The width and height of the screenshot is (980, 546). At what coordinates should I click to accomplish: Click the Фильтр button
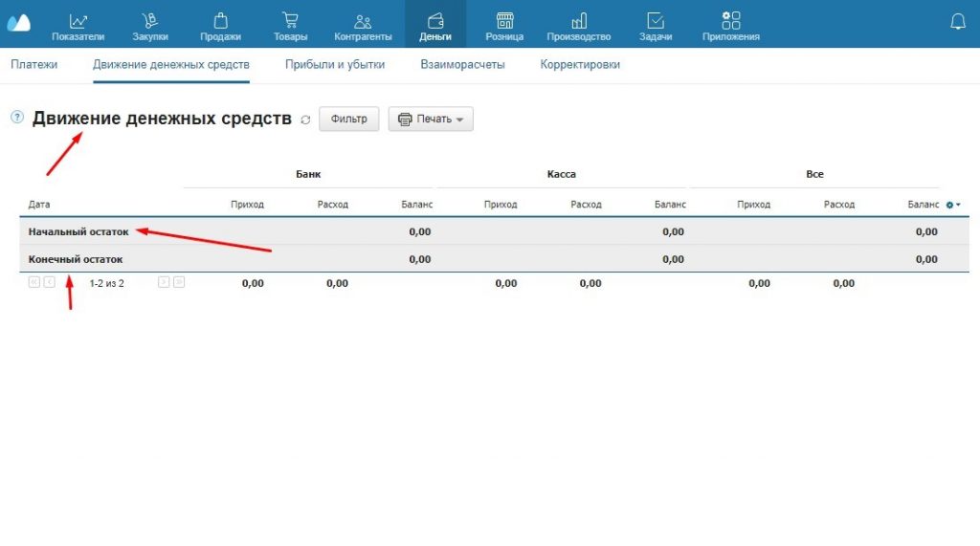click(x=348, y=119)
